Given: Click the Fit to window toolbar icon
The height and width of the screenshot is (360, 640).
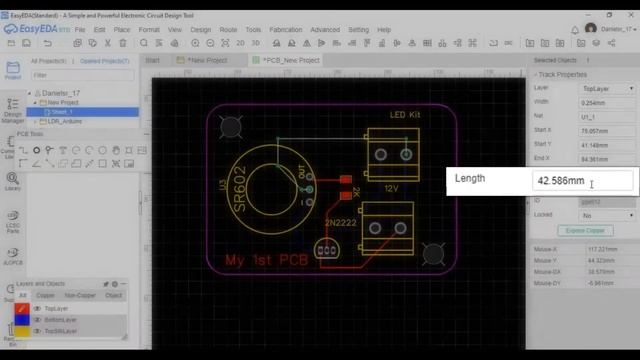Looking at the screenshot, I should tap(225, 43).
